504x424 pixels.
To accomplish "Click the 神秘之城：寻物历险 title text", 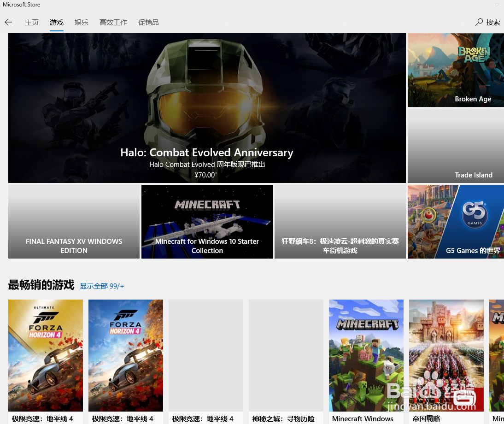I will tap(283, 419).
